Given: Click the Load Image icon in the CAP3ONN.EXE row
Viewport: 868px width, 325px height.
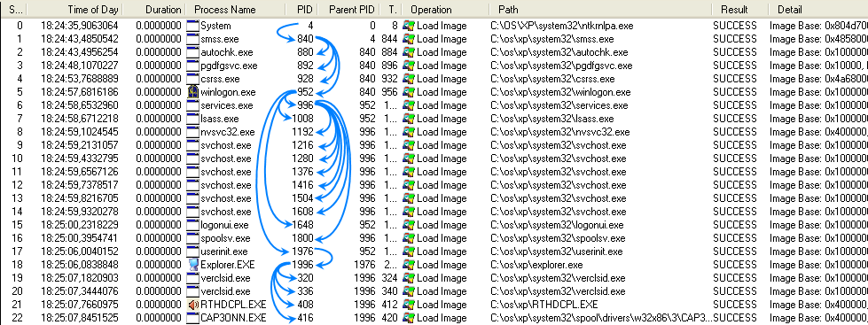Looking at the screenshot, I should click(409, 318).
